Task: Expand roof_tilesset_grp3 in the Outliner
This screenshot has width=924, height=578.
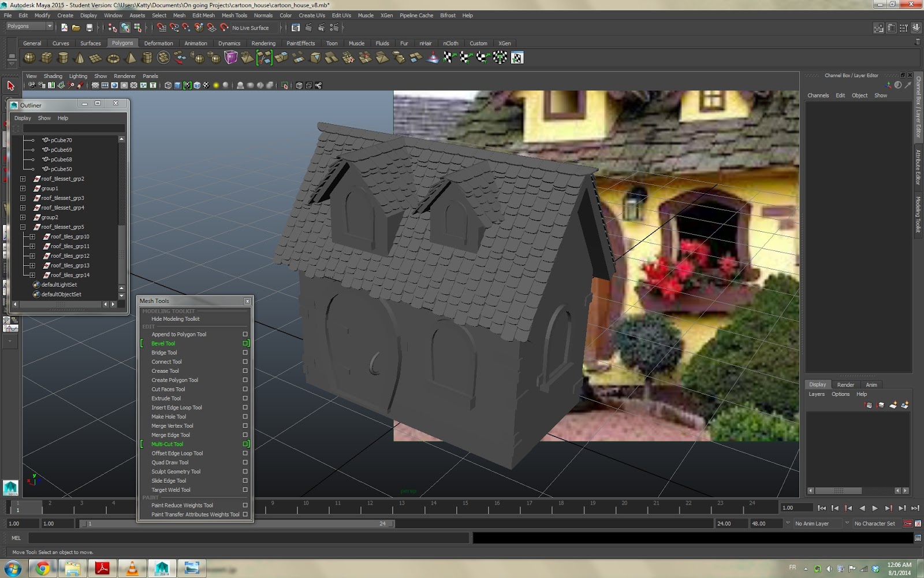Action: click(x=23, y=198)
